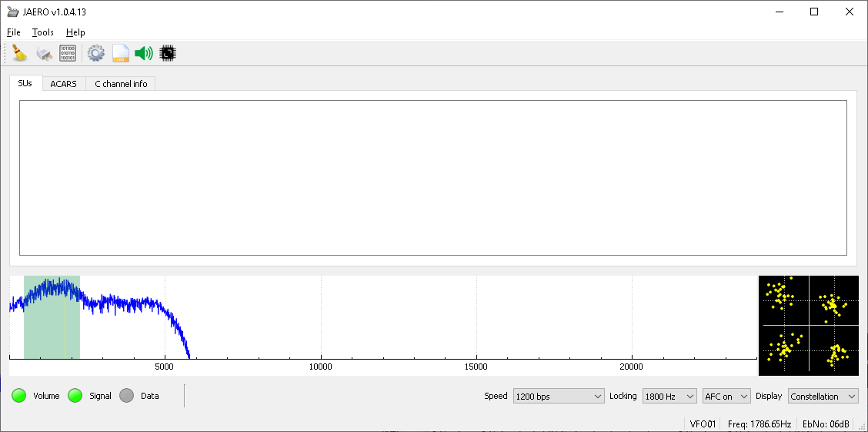Click the EbNo: 06dB status entry

826,424
